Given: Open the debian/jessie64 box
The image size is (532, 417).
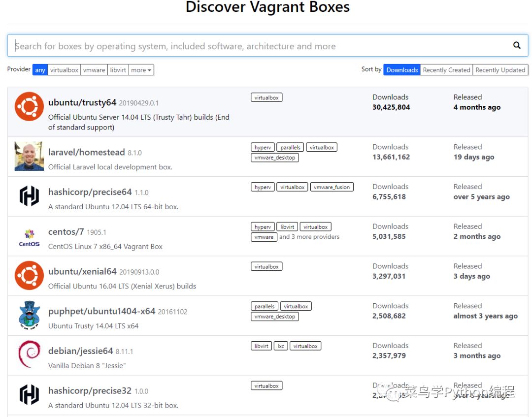Looking at the screenshot, I should tap(80, 351).
